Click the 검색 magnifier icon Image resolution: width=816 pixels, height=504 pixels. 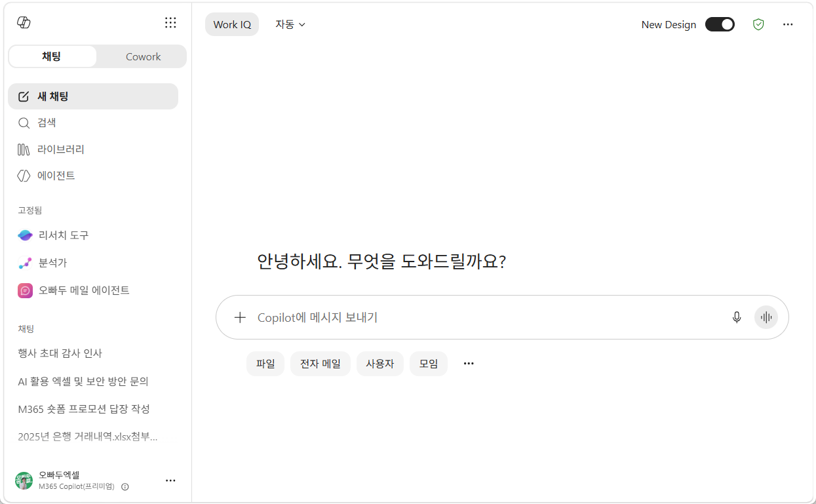tap(24, 123)
